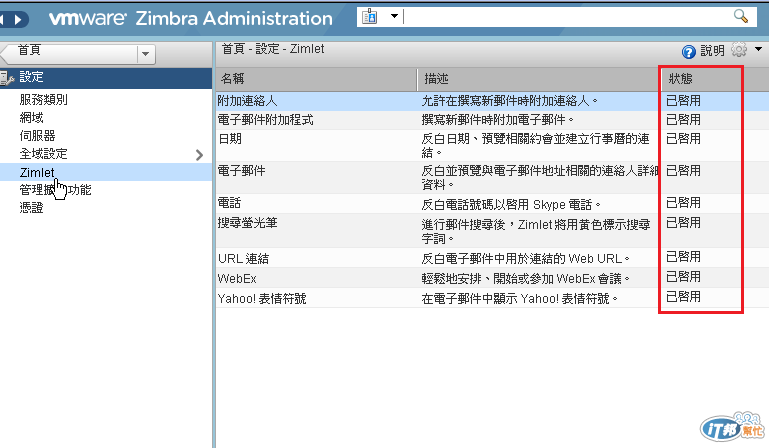
Task: Select the 電子郵件 zimlet row
Action: pos(492,177)
